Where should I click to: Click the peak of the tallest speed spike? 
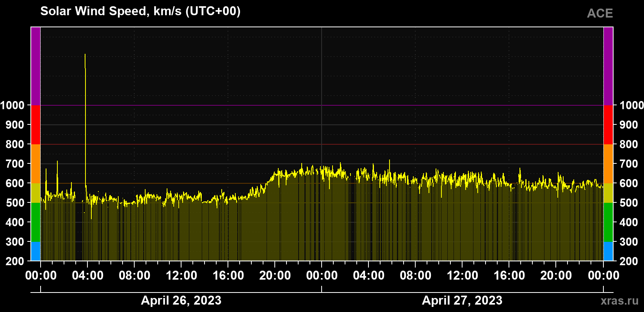point(85,55)
